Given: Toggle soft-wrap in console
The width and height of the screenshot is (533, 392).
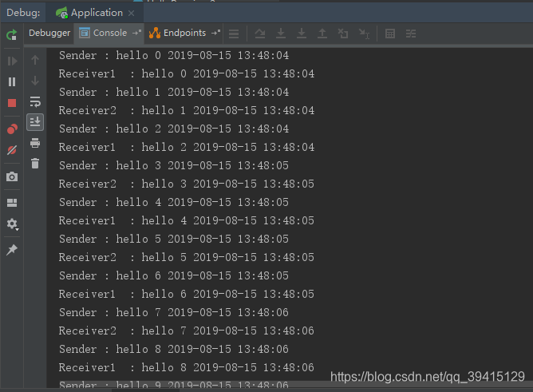Looking at the screenshot, I should point(35,101).
